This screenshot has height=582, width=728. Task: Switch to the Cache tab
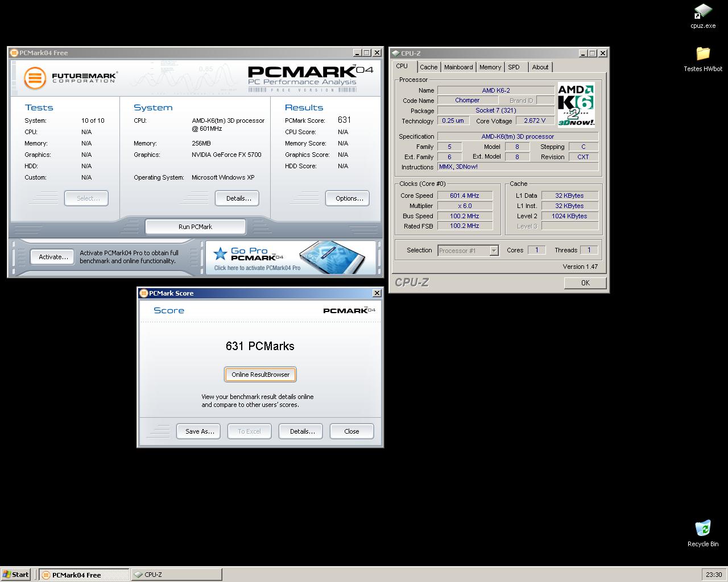[x=429, y=67]
